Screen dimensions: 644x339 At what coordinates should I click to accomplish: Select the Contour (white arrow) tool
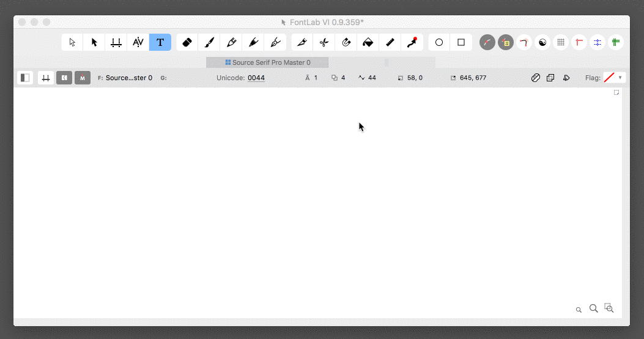(72, 42)
